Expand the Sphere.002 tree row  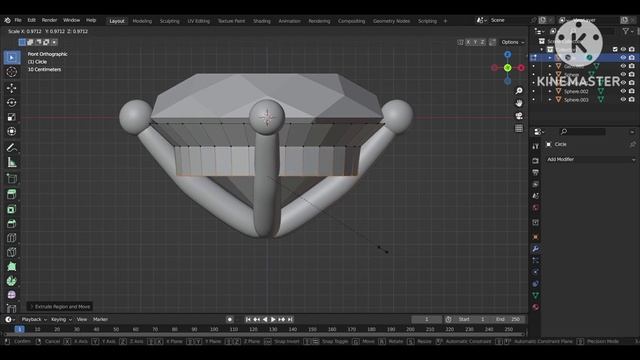[x=550, y=91]
